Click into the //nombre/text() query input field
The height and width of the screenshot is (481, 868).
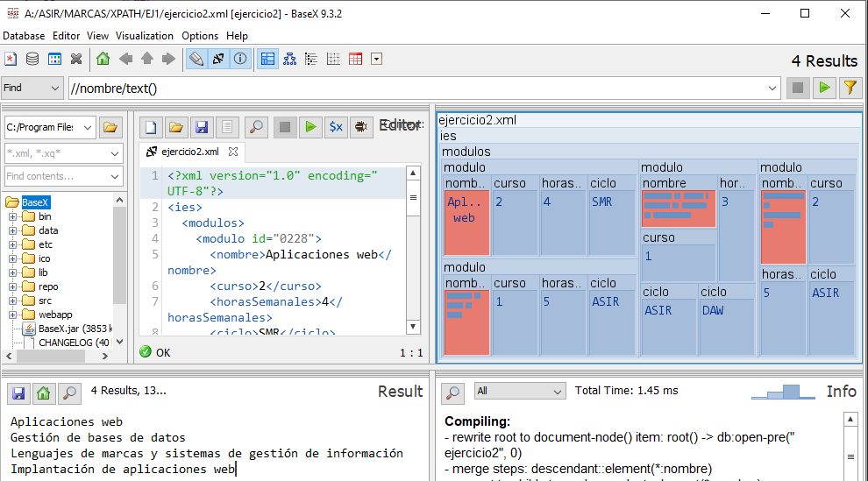coord(421,88)
